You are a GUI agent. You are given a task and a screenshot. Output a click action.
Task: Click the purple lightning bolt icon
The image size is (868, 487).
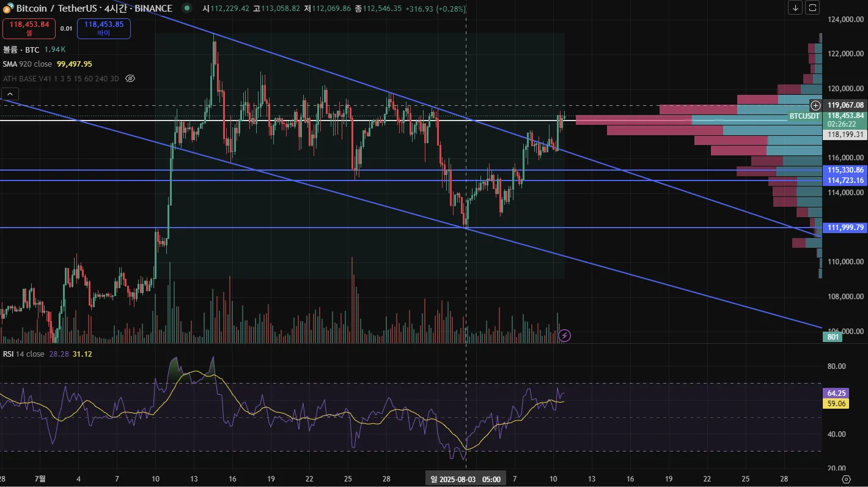[565, 335]
